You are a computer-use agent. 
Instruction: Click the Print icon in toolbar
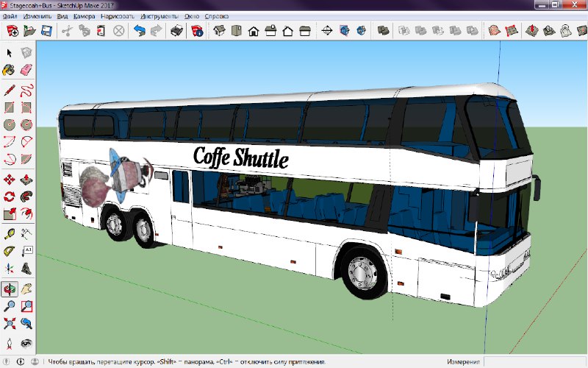click(177, 31)
